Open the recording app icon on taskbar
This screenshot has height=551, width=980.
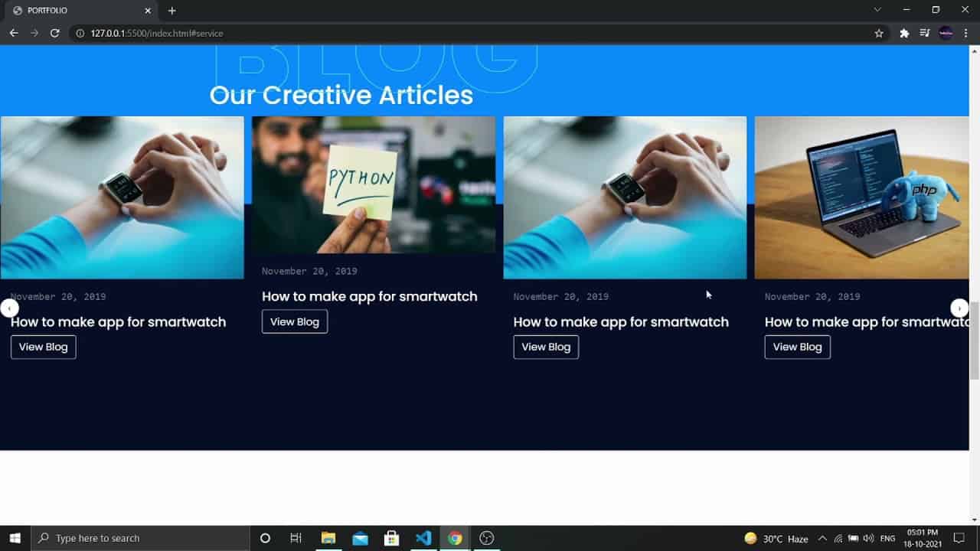[486, 538]
